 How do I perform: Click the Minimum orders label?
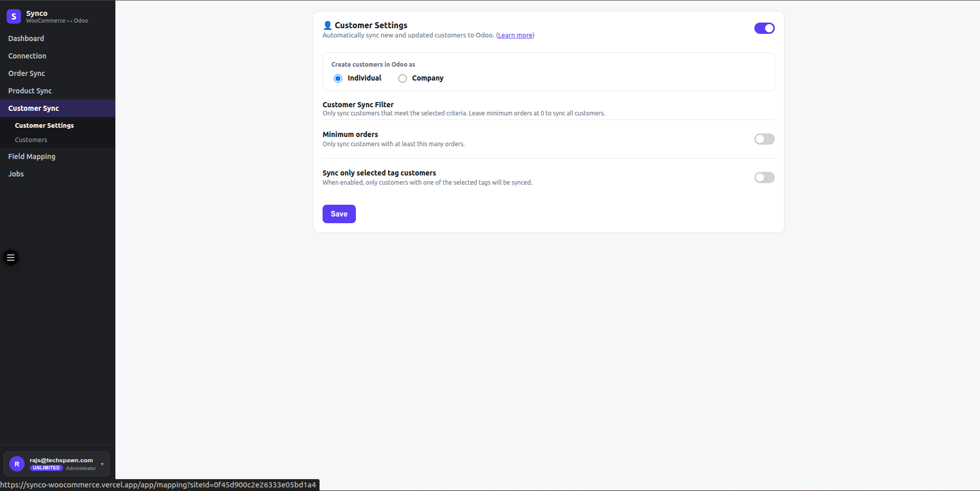coord(350,134)
